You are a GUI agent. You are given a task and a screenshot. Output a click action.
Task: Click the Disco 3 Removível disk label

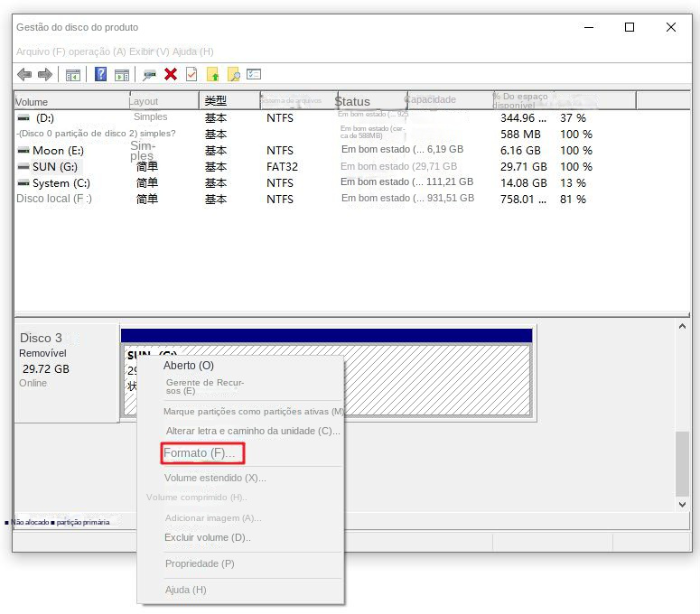coord(67,373)
